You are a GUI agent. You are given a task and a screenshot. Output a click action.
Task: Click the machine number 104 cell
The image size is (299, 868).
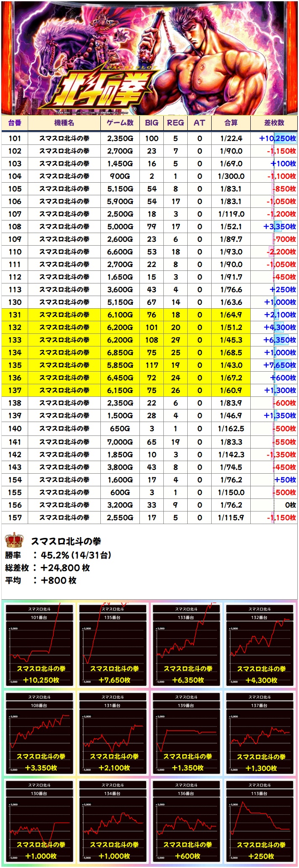15,176
